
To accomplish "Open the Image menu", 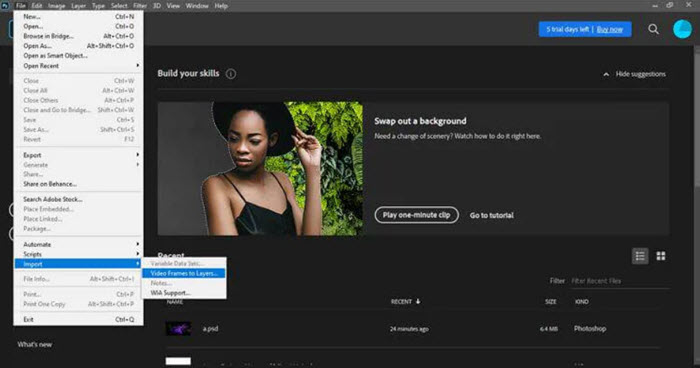I will coord(57,6).
